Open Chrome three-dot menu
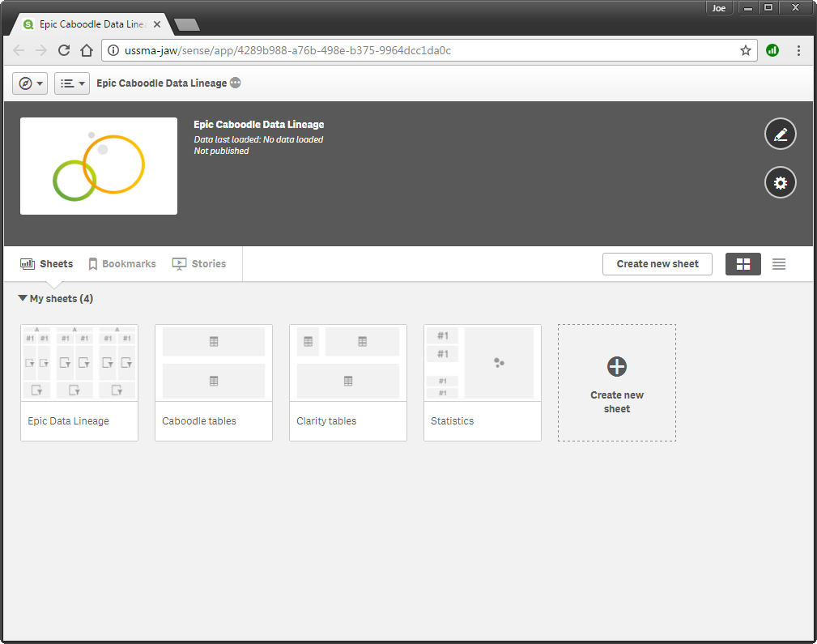 coord(798,50)
